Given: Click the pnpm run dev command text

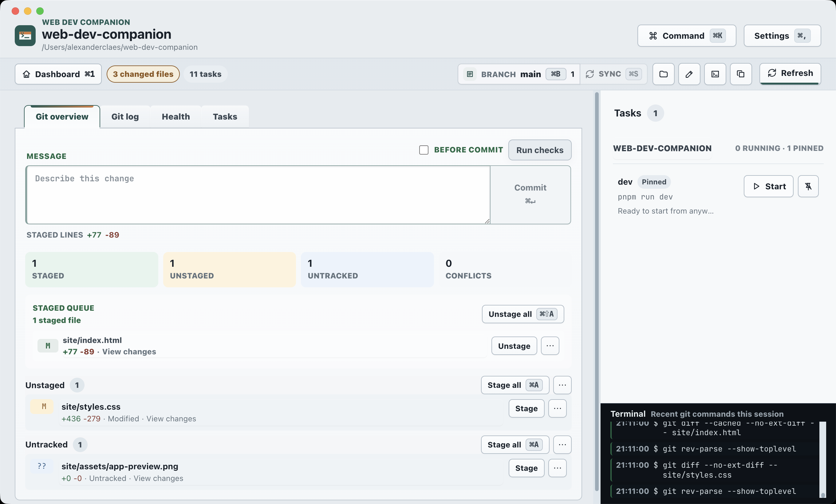Looking at the screenshot, I should [645, 197].
